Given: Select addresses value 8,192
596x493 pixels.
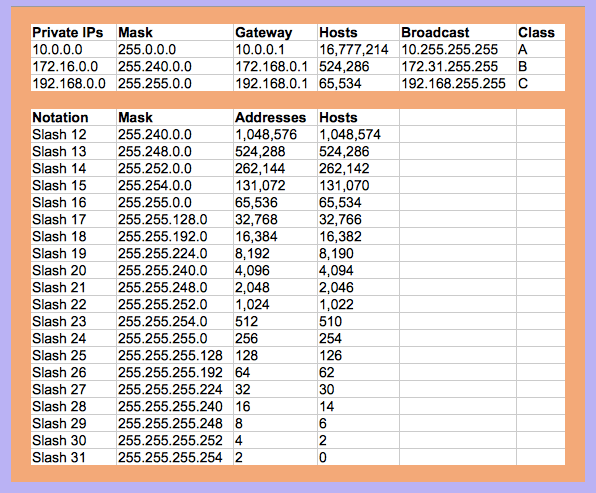Looking at the screenshot, I should (x=276, y=253).
